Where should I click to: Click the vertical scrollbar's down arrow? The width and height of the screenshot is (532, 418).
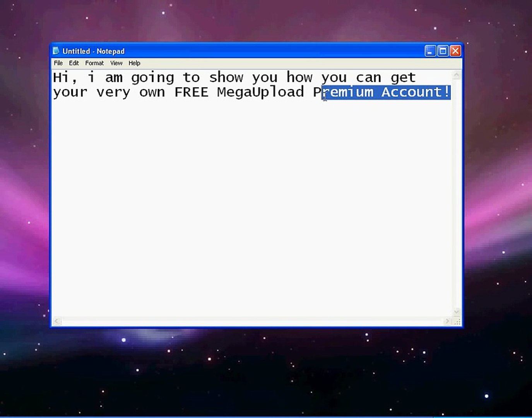pyautogui.click(x=457, y=312)
